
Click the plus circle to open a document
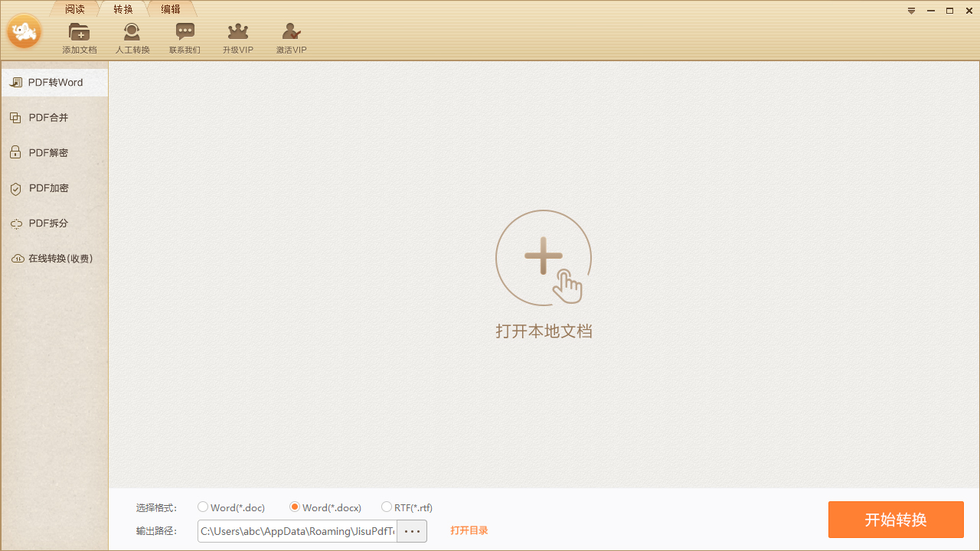(544, 258)
